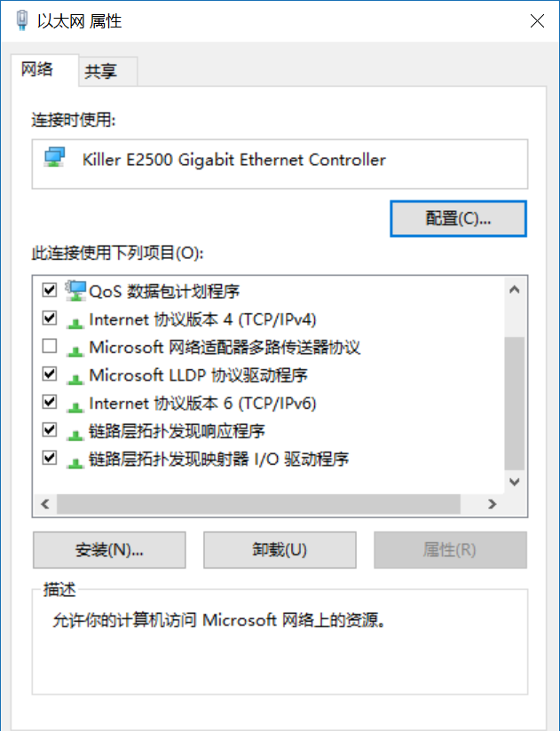This screenshot has width=560, height=731.
Task: Uncheck Internet 协议版本 4 (TCP/IPv4)
Action: (49, 318)
